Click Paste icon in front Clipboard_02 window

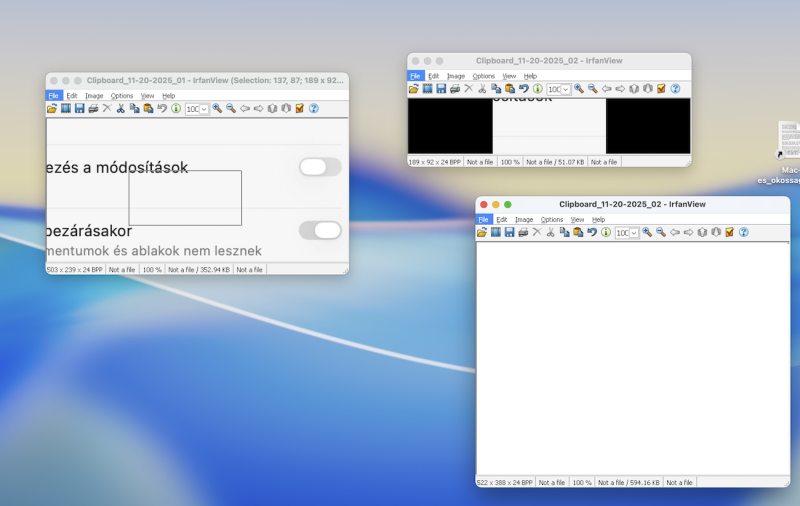pos(579,232)
